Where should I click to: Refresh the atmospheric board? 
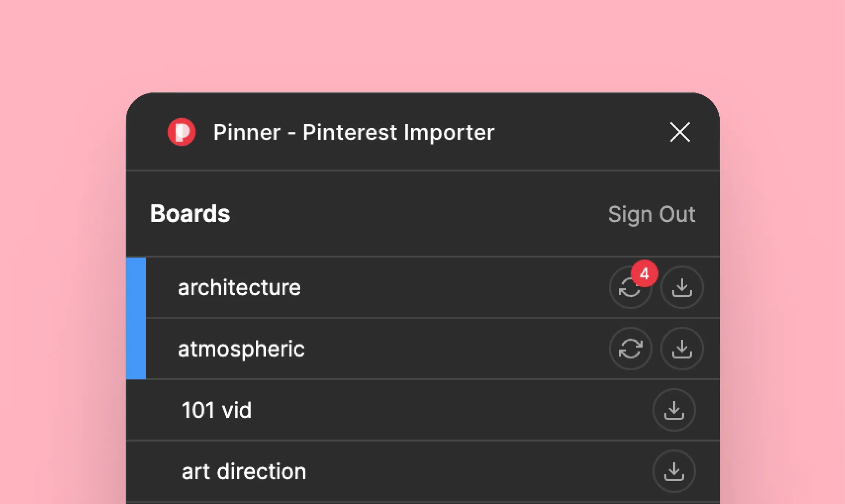tap(631, 349)
